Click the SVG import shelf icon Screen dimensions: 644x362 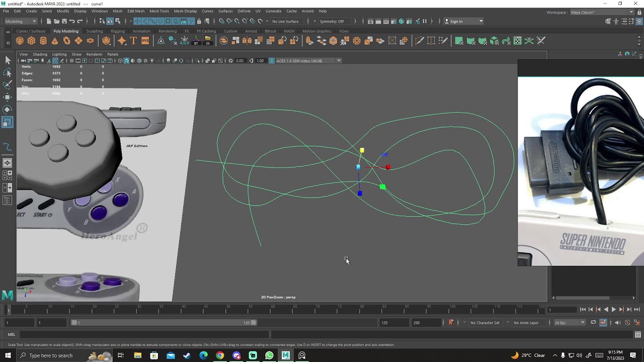pyautogui.click(x=145, y=41)
